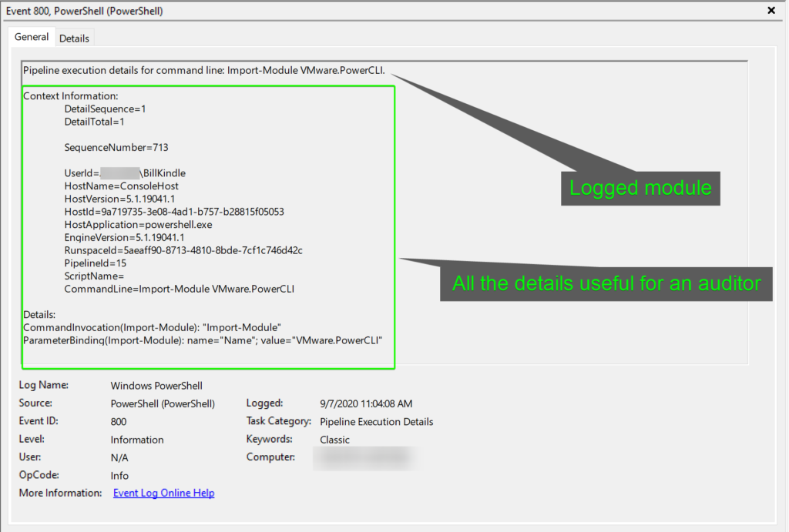The image size is (789, 532).
Task: Click the event pane title Event 800, PowerShell
Action: pos(84,11)
